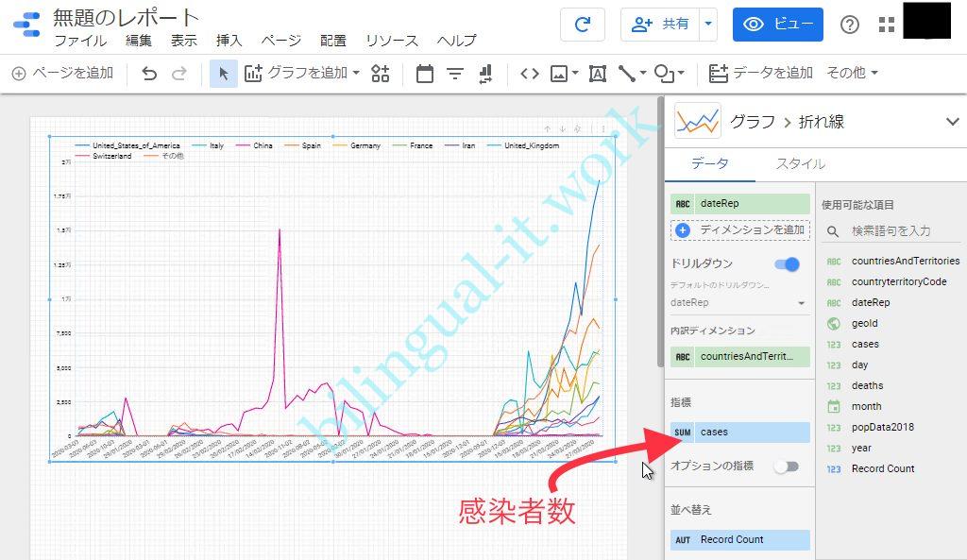Screen dimensions: 967x560
Task: Click the refresh data button
Action: (x=582, y=25)
